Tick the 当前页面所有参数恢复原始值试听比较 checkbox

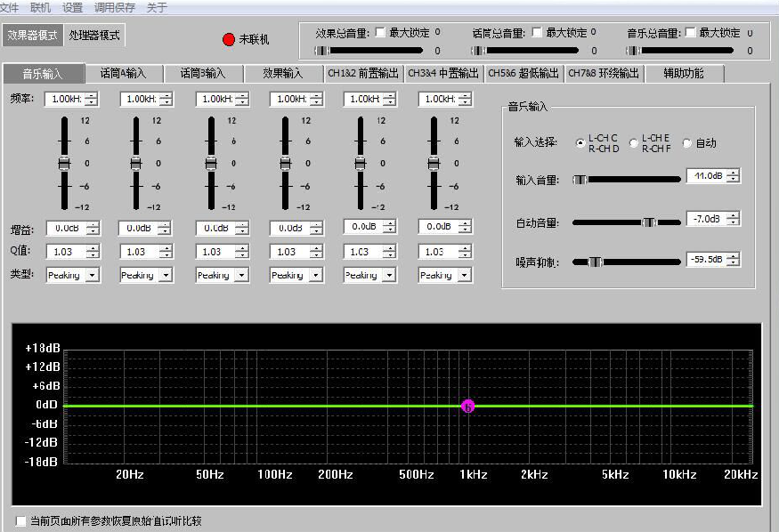(21, 520)
